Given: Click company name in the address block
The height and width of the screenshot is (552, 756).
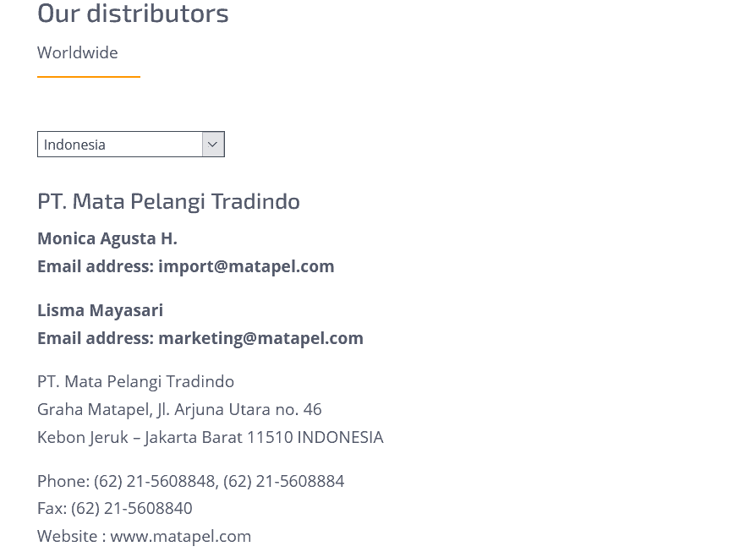Looking at the screenshot, I should point(135,381).
